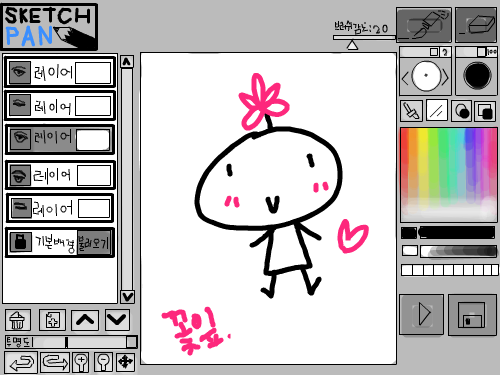The image size is (500, 375).
Task: Choose the straight line drawing tool
Action: tap(437, 111)
